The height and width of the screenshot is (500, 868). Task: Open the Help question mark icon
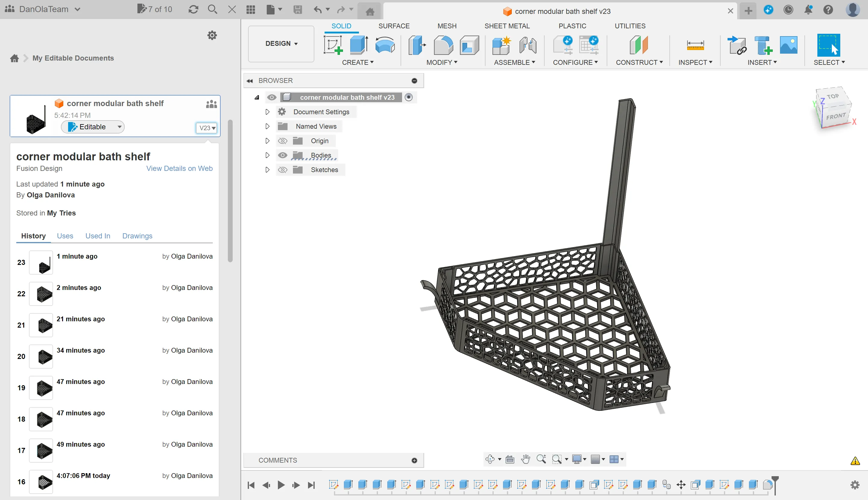[x=828, y=10]
